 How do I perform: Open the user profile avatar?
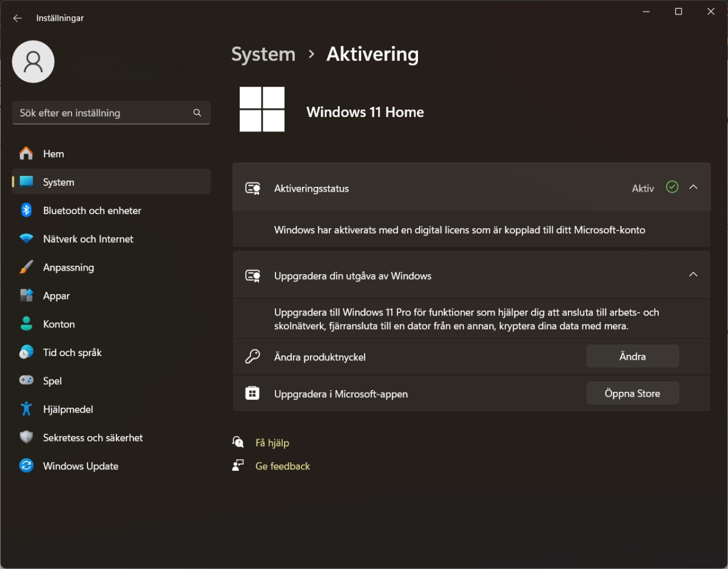33,61
